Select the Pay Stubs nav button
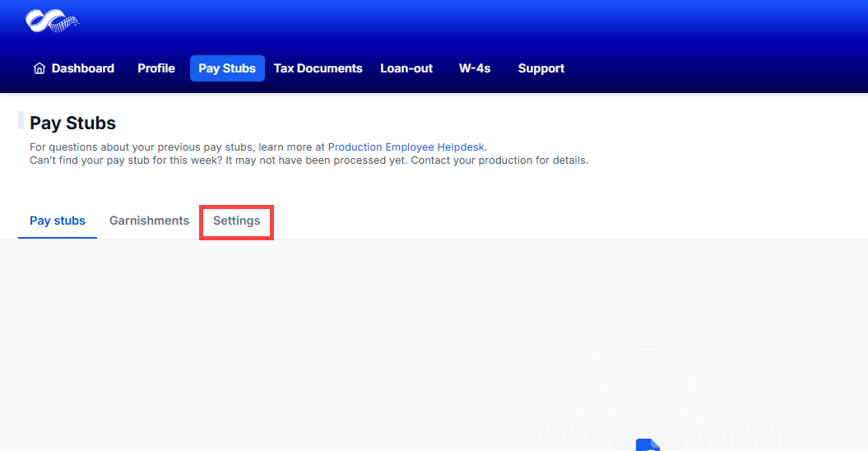Viewport: 868px width, 451px height. point(227,68)
